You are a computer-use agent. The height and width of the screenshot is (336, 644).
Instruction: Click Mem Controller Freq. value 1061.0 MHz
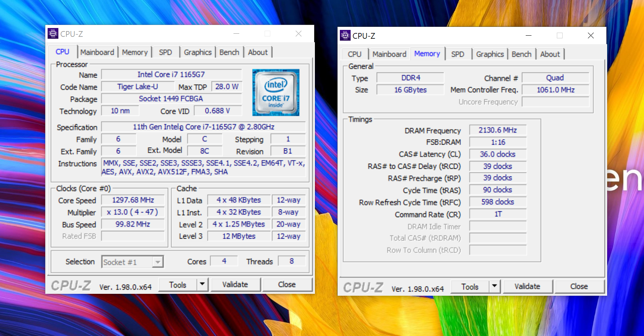tap(555, 90)
